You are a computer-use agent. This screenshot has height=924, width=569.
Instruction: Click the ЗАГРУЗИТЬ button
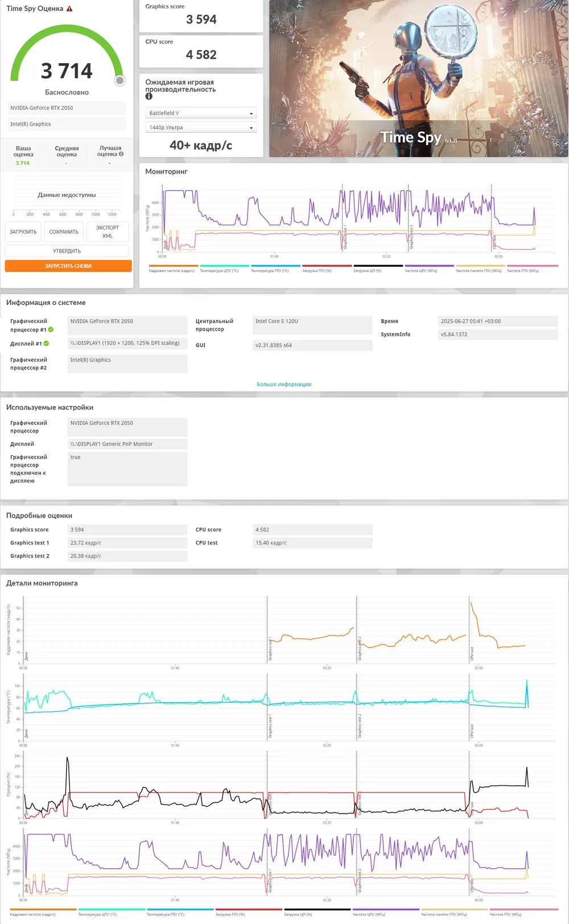pyautogui.click(x=23, y=232)
